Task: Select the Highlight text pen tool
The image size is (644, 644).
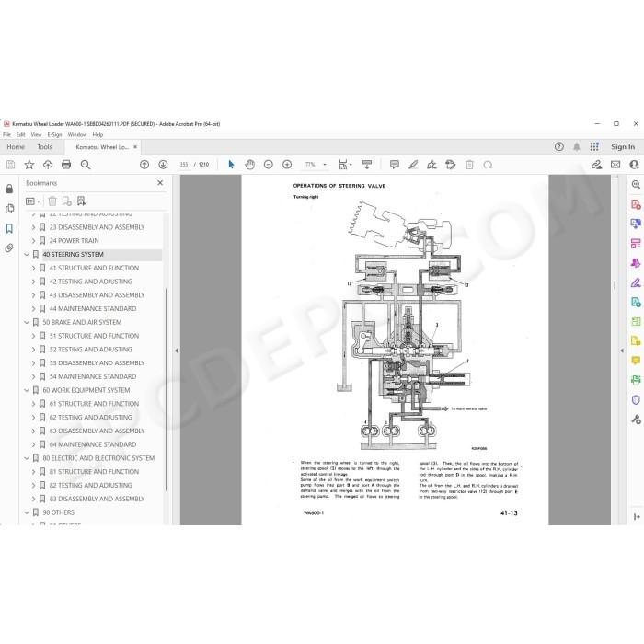Action: click(413, 165)
